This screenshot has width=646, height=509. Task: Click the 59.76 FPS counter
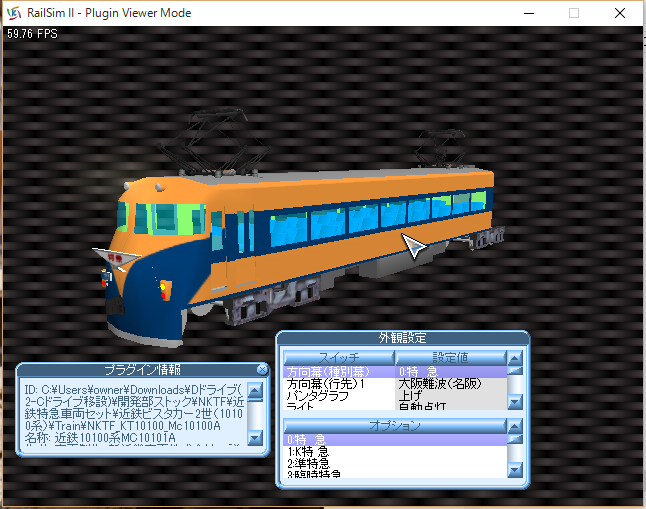(x=32, y=34)
